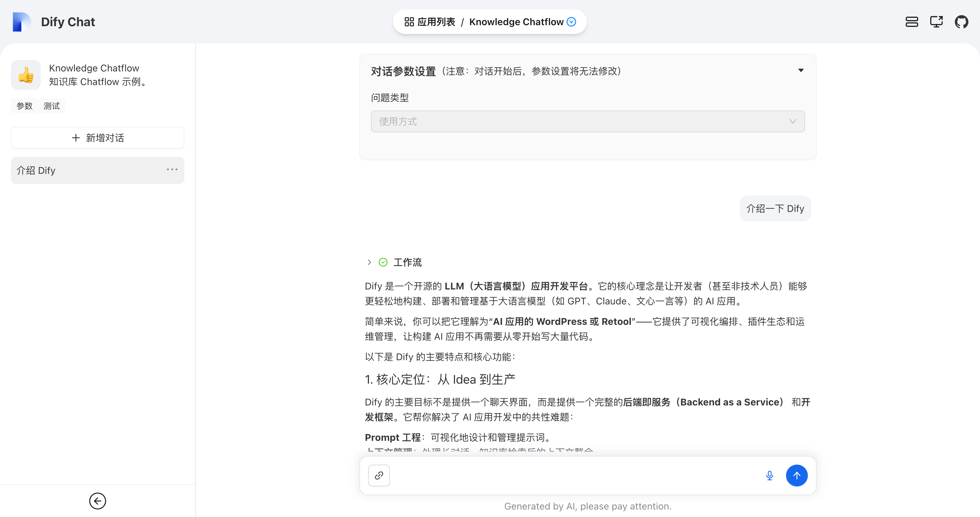Open the server list icon in header

912,22
